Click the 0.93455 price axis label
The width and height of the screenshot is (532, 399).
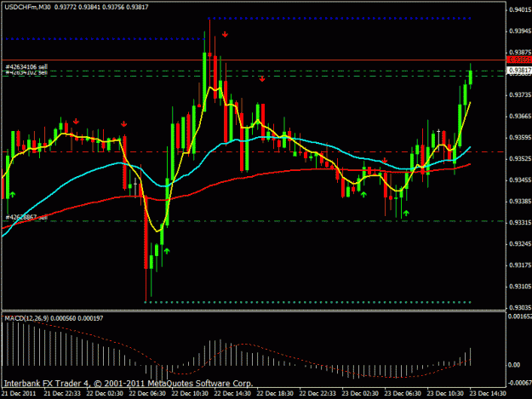point(520,180)
